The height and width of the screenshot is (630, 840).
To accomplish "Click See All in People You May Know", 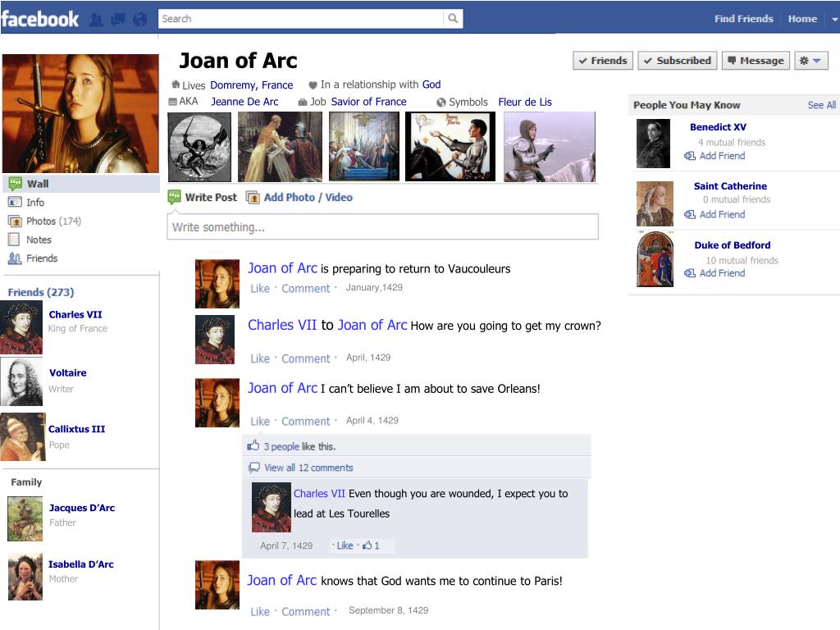I will coord(821,105).
